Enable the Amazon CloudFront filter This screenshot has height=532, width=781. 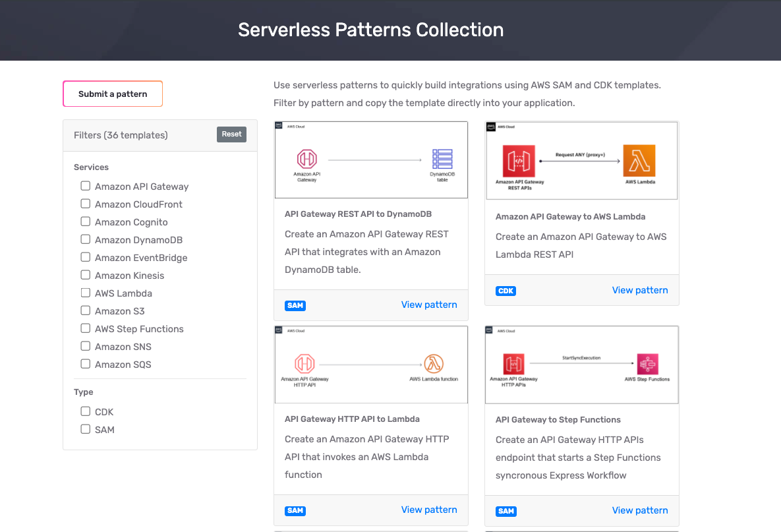86,204
